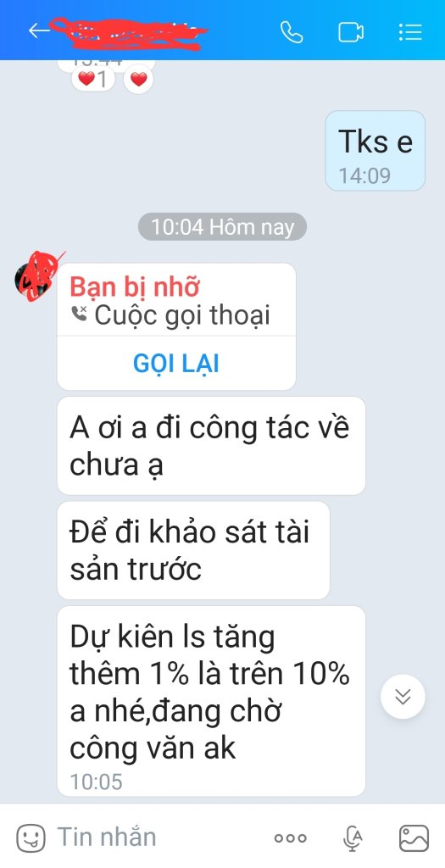Tap the single heart reaction button
Viewport: 445px width, 868px height.
(138, 79)
